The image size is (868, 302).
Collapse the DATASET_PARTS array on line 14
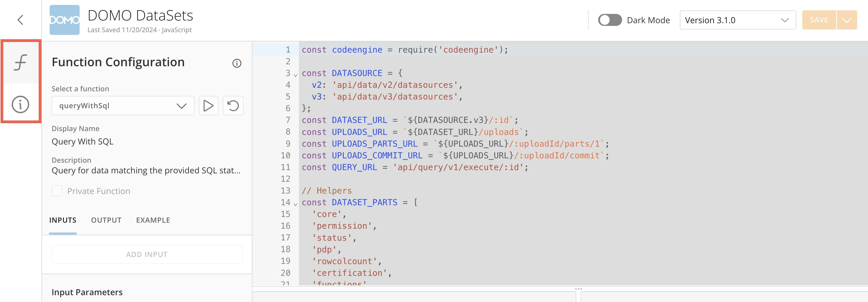296,204
